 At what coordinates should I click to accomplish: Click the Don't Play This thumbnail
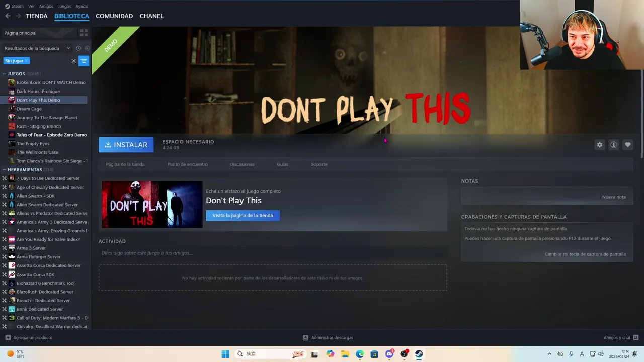(x=152, y=204)
